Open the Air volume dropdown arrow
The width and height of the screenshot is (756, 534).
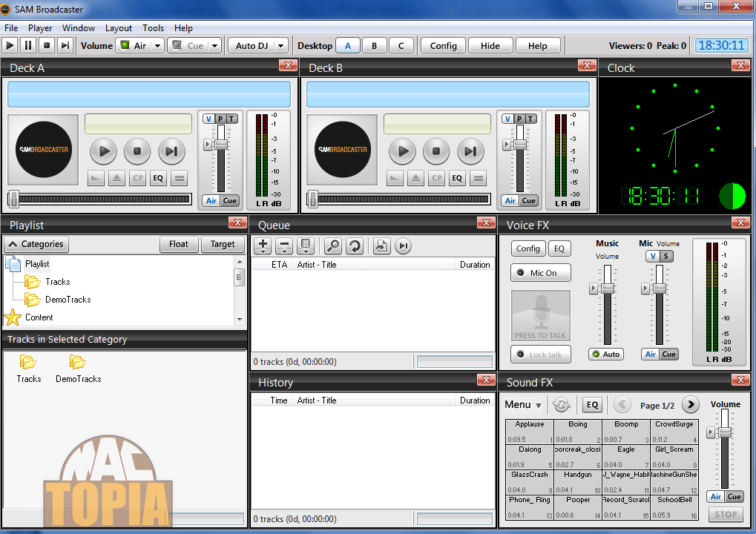(157, 46)
